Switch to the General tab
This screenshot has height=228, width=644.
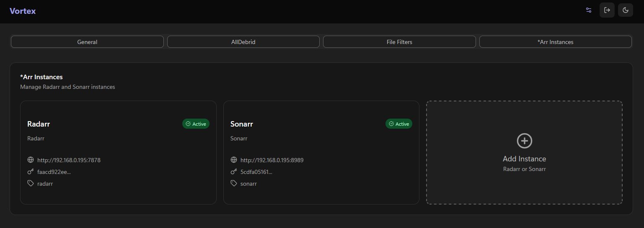point(87,42)
